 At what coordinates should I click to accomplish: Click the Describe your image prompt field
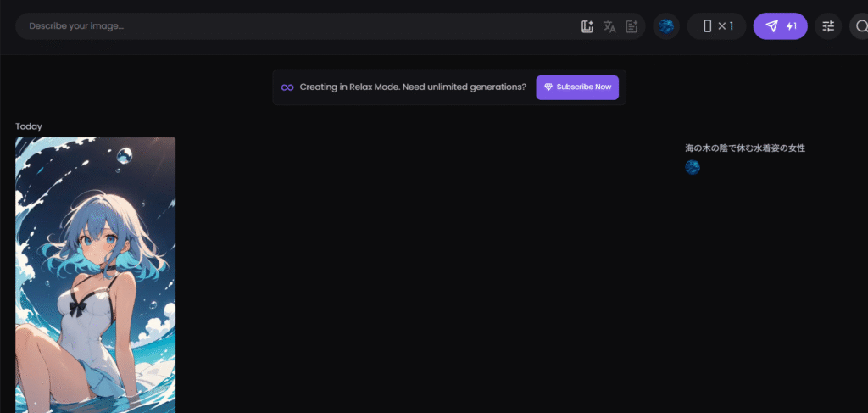299,26
